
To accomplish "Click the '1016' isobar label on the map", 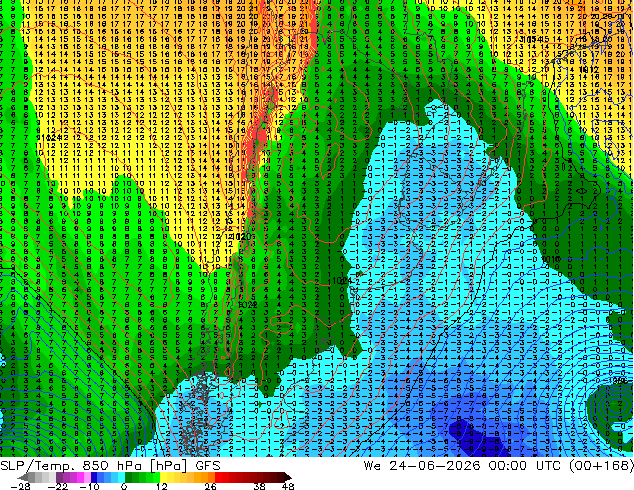I will (x=551, y=259).
